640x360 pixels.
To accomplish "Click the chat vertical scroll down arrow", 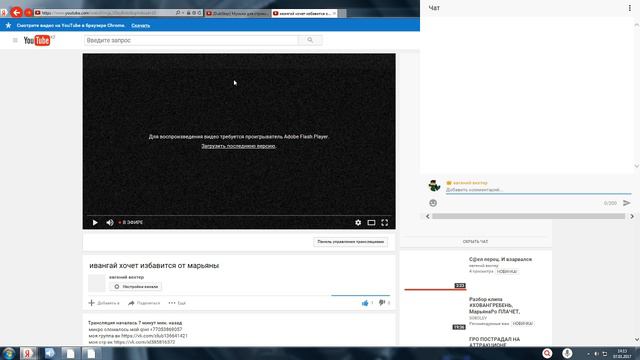I will pyautogui.click(x=636, y=166).
